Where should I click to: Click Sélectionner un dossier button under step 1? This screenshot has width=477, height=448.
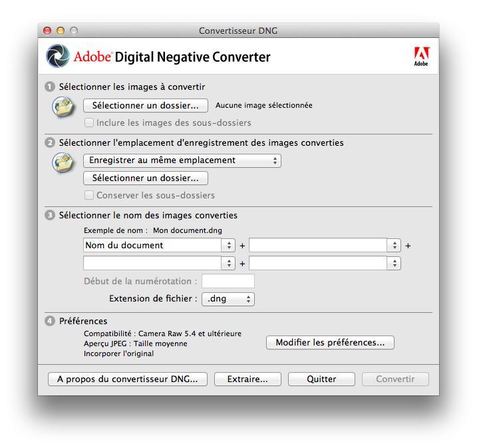pyautogui.click(x=146, y=106)
